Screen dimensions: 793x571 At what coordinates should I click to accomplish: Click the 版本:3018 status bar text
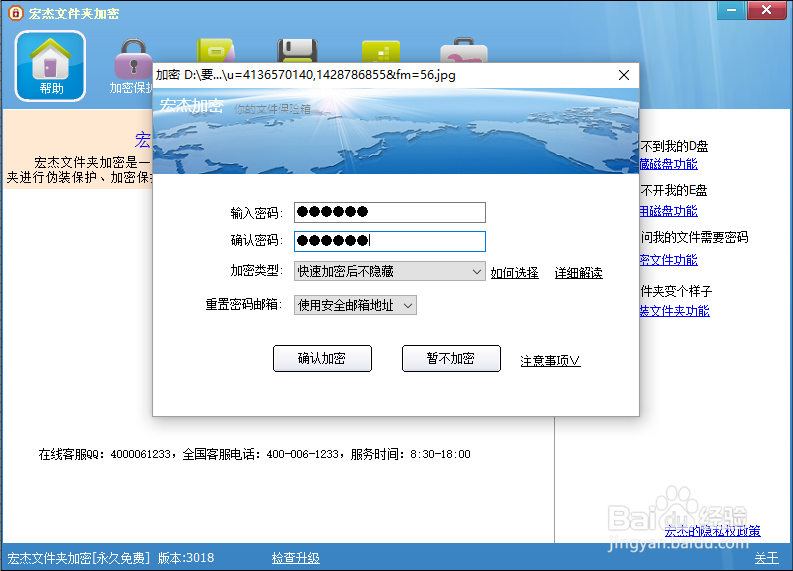pos(186,558)
